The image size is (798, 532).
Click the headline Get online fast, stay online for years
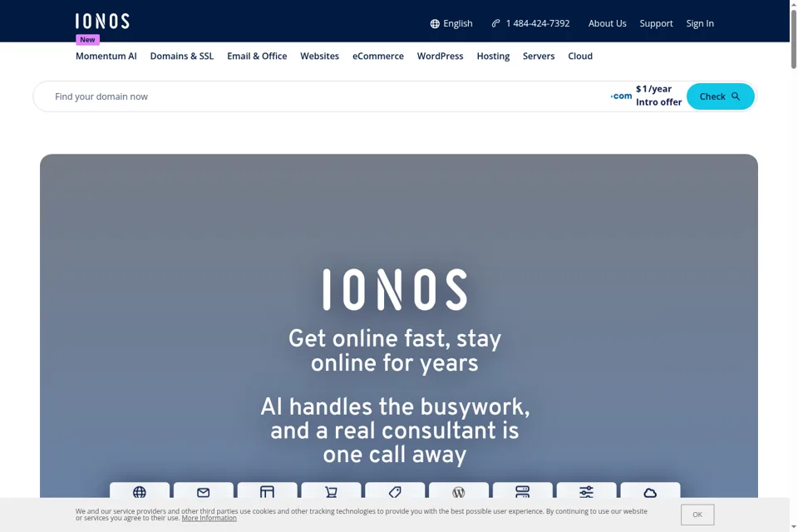395,351
